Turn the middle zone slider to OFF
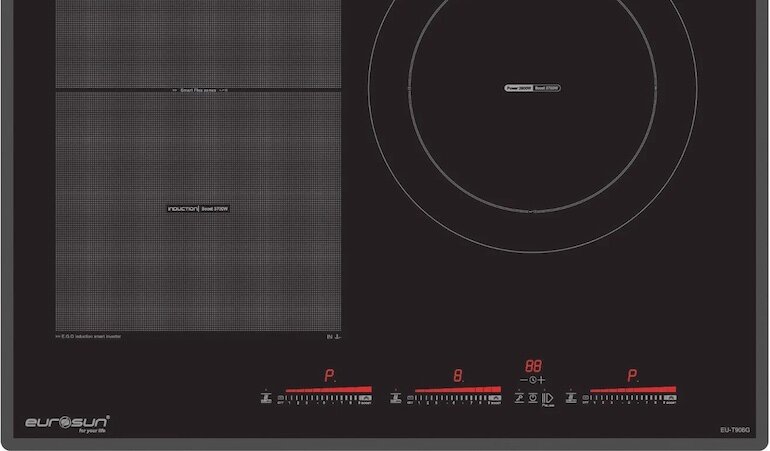 (412, 398)
